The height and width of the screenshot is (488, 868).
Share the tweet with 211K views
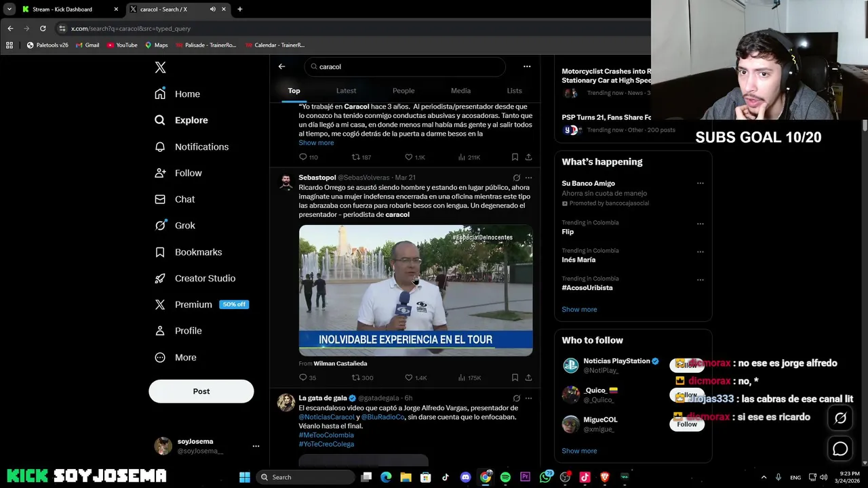(528, 157)
